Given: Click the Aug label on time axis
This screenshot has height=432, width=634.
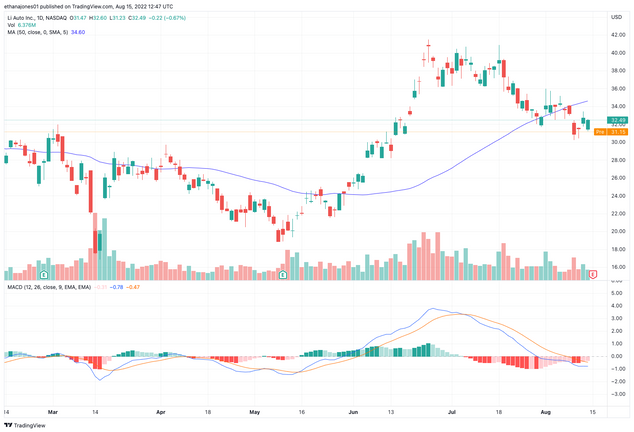Looking at the screenshot, I should coord(546,412).
